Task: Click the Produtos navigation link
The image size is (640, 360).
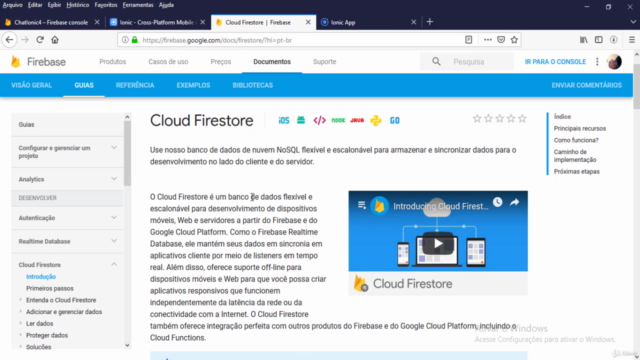Action: point(113,62)
